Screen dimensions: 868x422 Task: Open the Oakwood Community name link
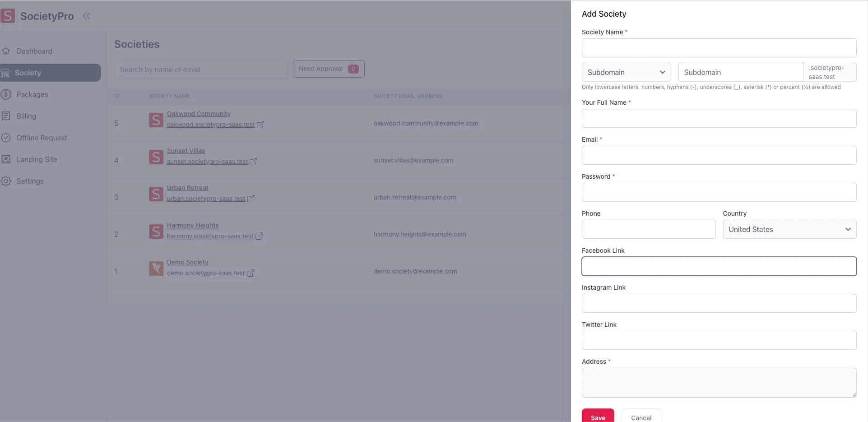[x=199, y=114]
